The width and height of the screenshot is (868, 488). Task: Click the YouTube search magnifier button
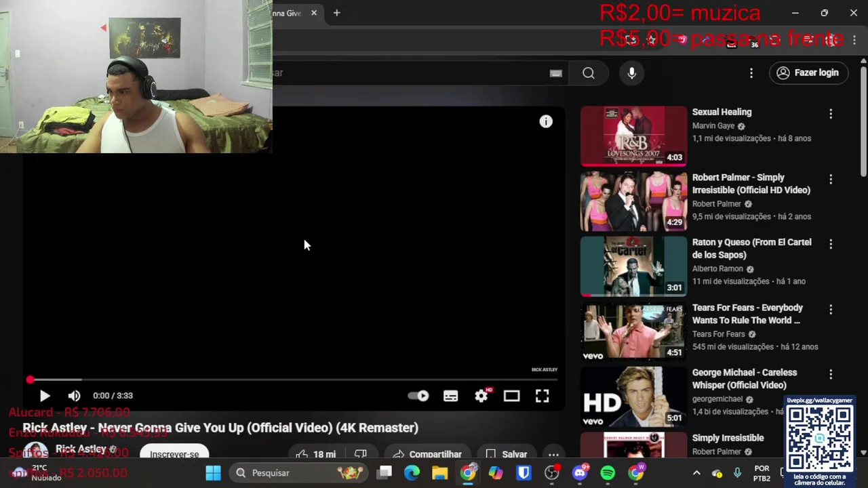tap(589, 73)
